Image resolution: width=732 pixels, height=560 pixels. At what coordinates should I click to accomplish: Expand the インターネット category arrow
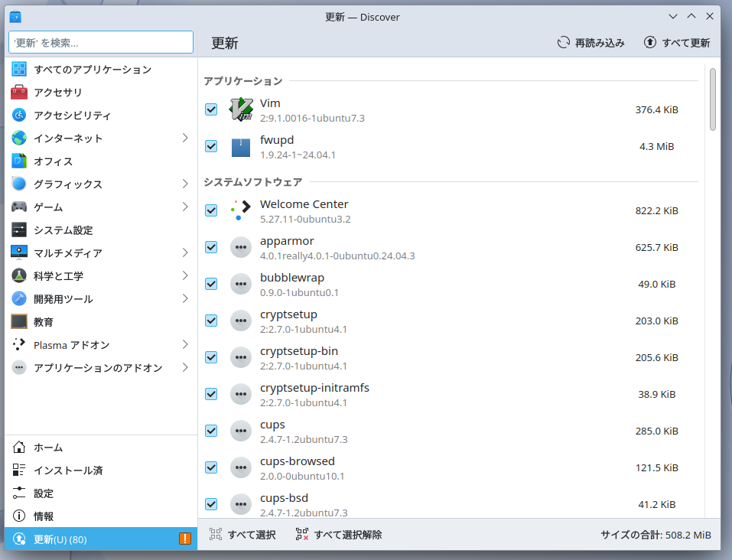[x=185, y=138]
